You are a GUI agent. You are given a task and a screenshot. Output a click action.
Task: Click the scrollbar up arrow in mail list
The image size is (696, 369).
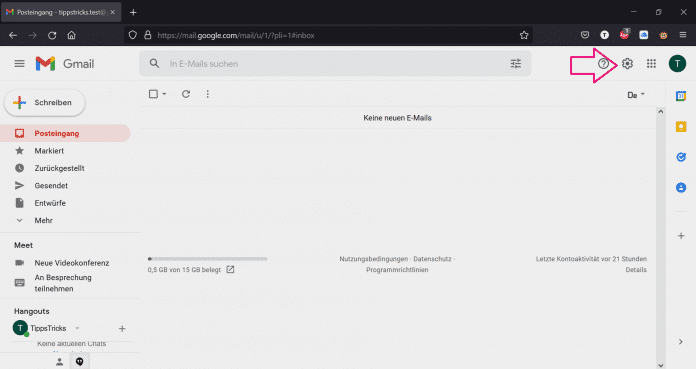click(660, 112)
